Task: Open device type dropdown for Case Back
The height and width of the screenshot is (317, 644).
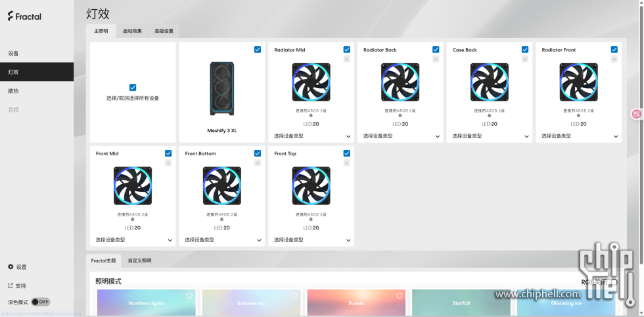Action: [489, 136]
